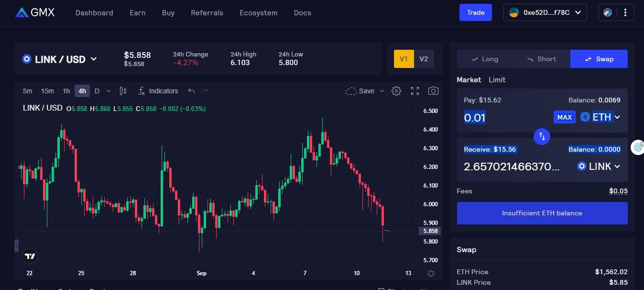
Task: Enter fullscreen chart mode
Action: click(x=415, y=91)
